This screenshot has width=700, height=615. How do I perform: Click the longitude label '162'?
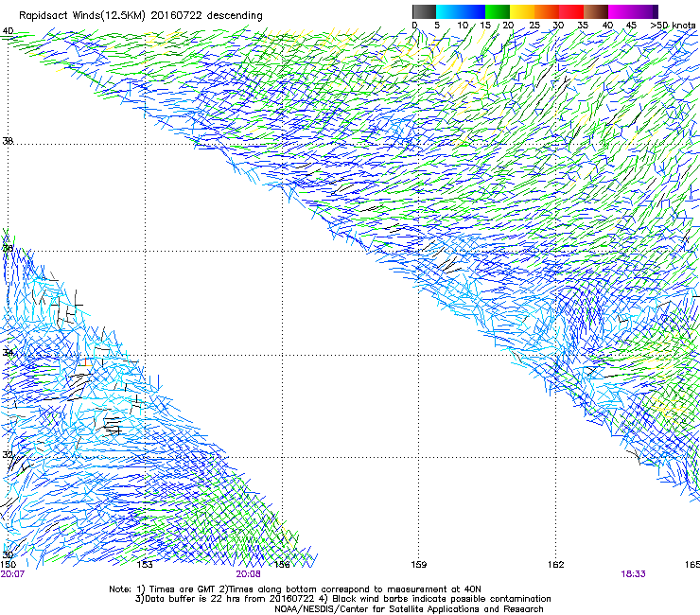click(x=556, y=565)
